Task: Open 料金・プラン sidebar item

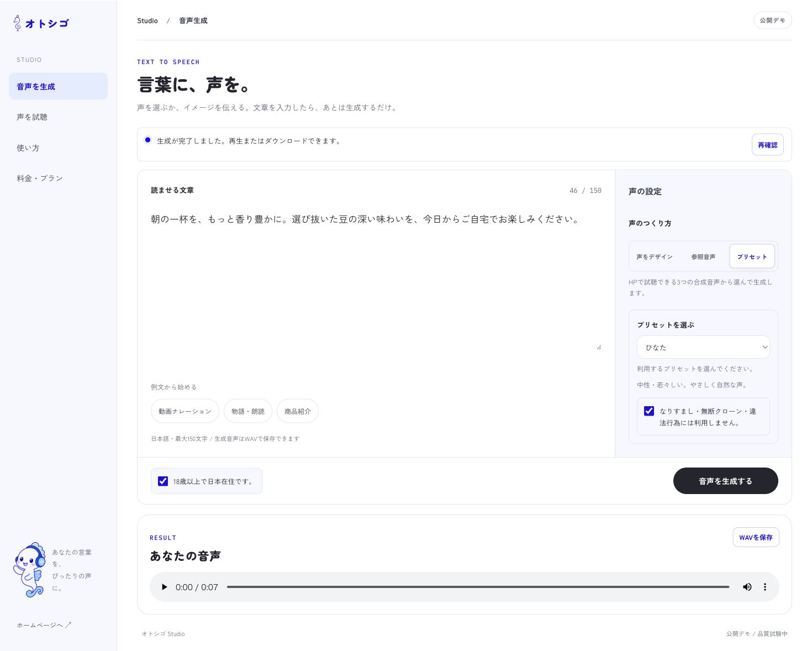Action: click(58, 178)
